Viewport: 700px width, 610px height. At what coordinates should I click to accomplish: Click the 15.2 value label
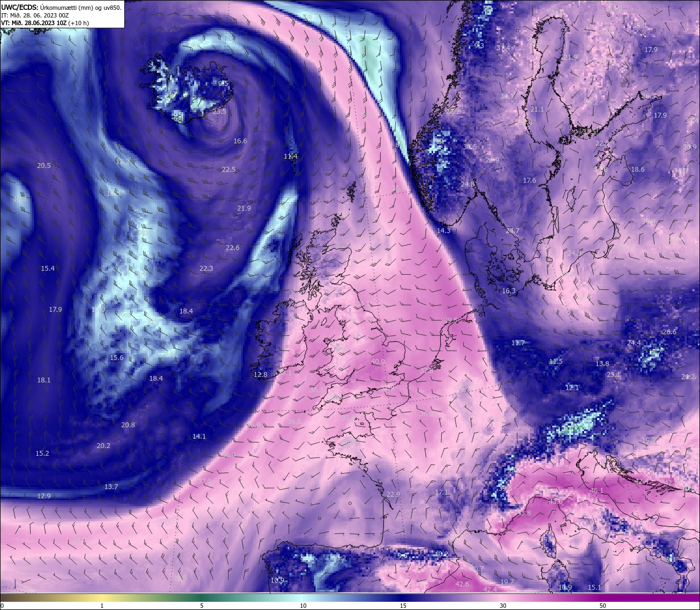click(x=42, y=454)
